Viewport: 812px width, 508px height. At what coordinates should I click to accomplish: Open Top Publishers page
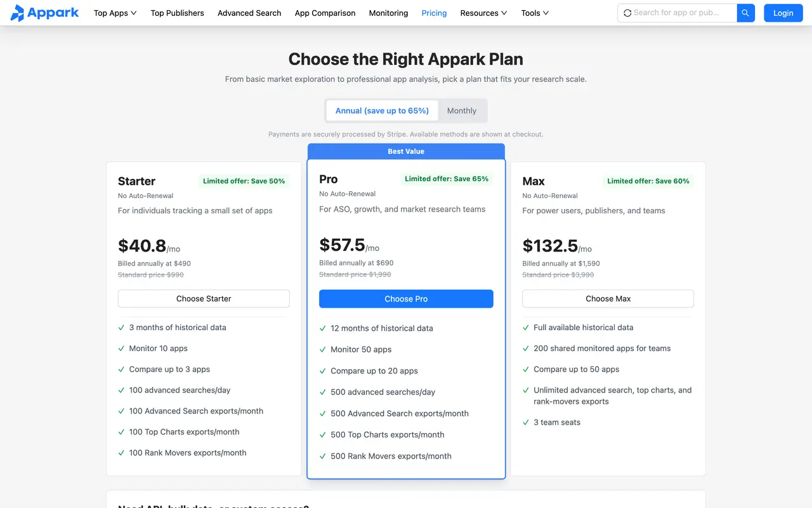click(x=177, y=13)
